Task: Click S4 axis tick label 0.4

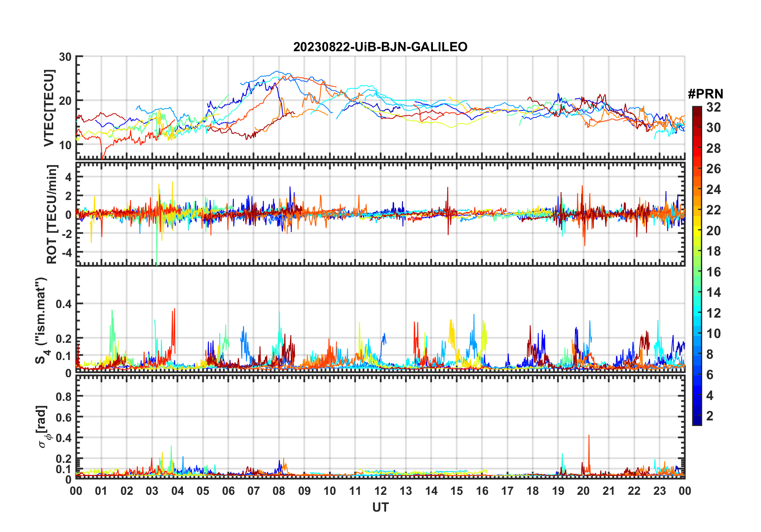Action: 64,304
